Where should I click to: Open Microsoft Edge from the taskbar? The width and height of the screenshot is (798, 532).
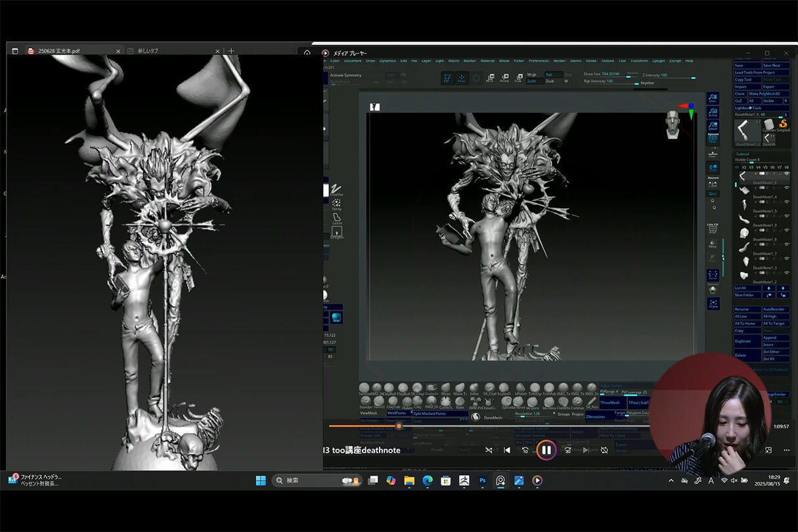(428, 480)
